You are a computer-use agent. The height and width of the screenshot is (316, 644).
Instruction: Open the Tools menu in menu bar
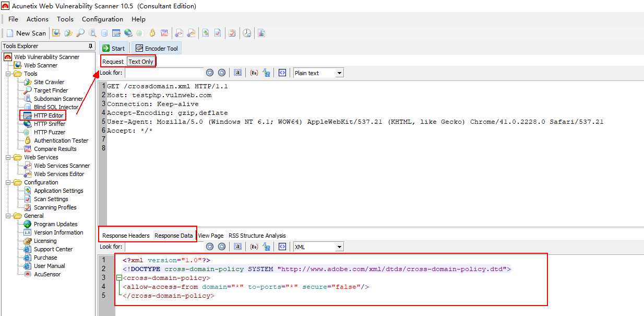pos(65,19)
